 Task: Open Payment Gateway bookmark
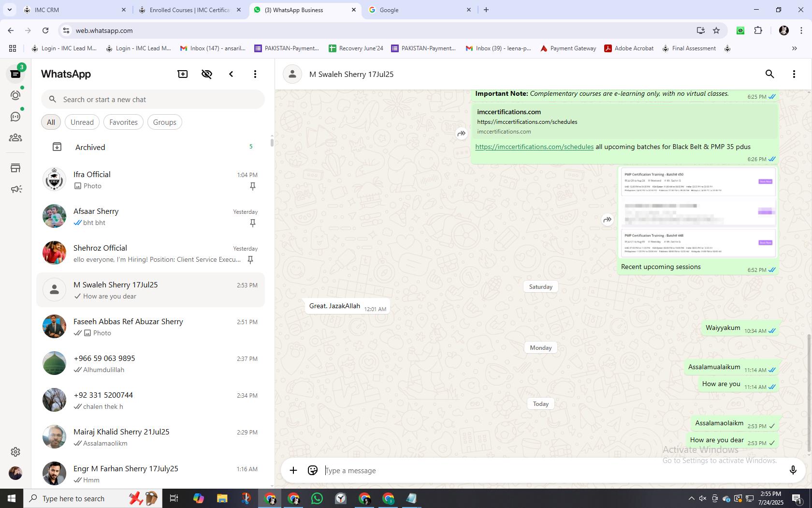pos(568,48)
